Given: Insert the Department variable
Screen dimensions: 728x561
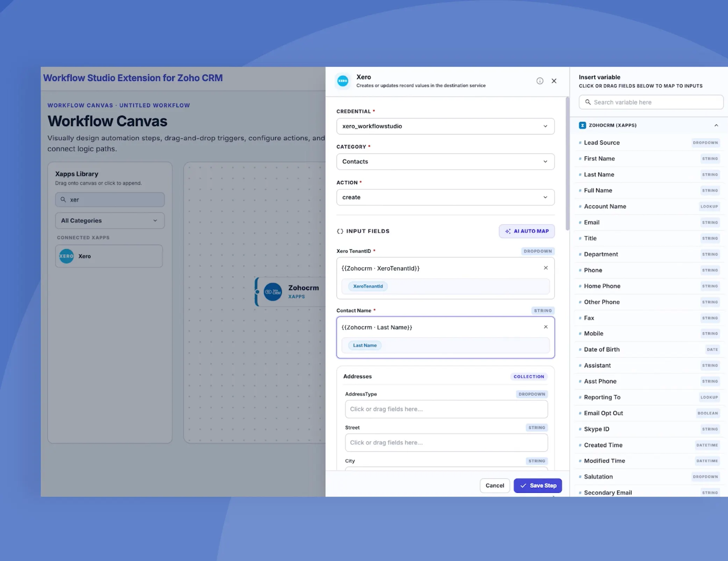Looking at the screenshot, I should click(x=649, y=254).
